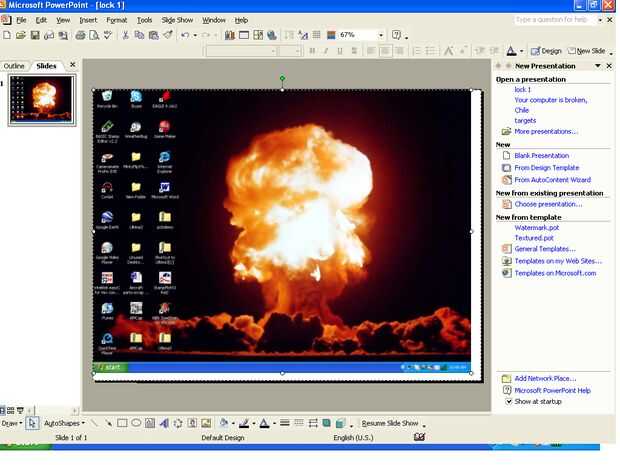Insert a table using the table icon
The image size is (620, 465).
tap(244, 35)
